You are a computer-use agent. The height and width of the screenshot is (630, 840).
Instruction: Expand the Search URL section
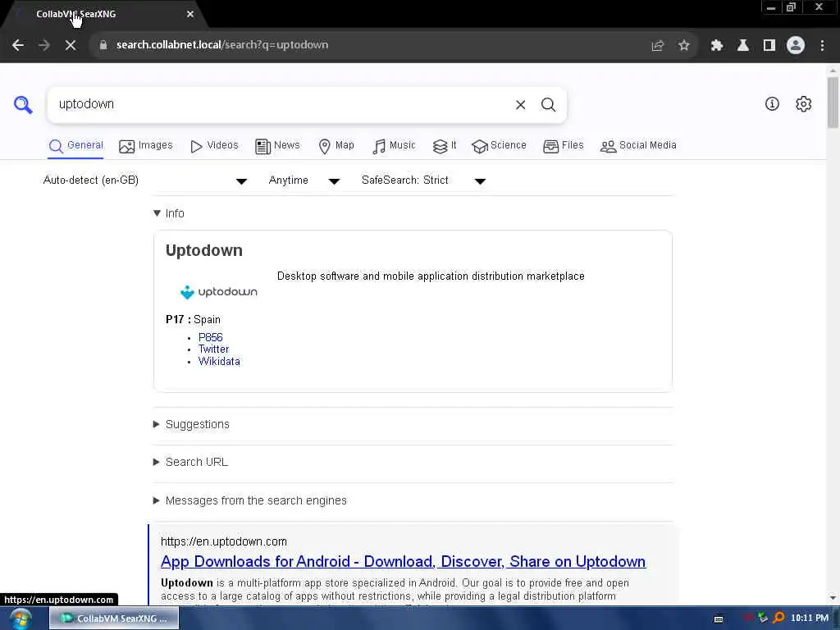click(190, 462)
